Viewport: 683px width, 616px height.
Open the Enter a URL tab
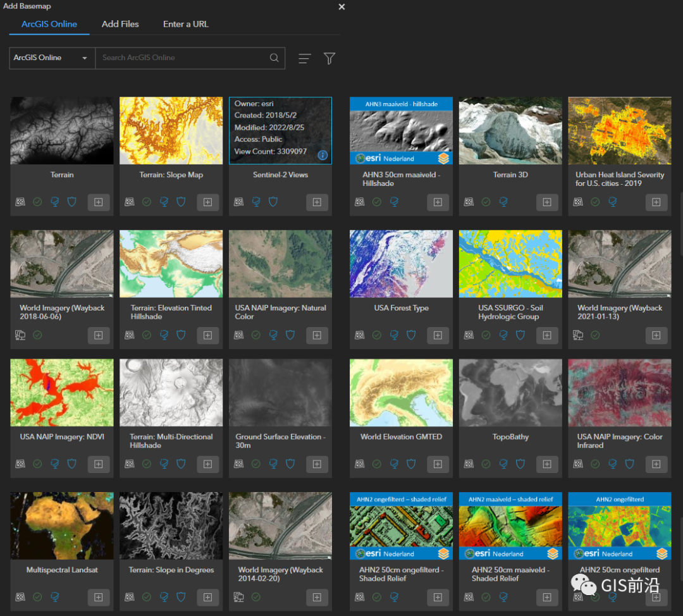point(186,24)
